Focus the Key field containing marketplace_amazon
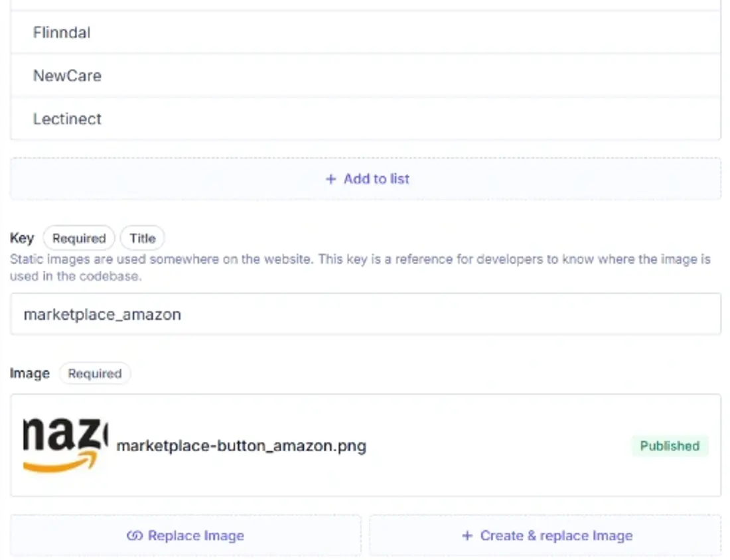The image size is (730, 560). tap(366, 315)
